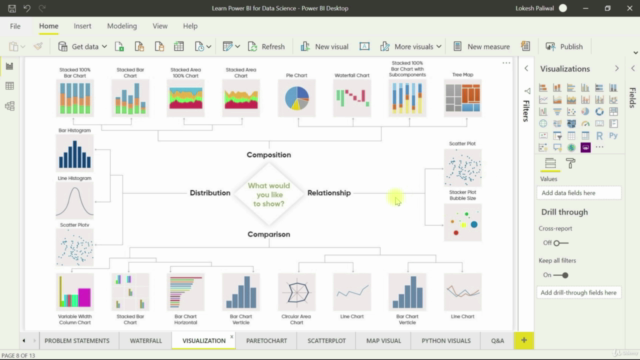The width and height of the screenshot is (640, 360).
Task: Select the R script visual icon
Action: pyautogui.click(x=599, y=136)
